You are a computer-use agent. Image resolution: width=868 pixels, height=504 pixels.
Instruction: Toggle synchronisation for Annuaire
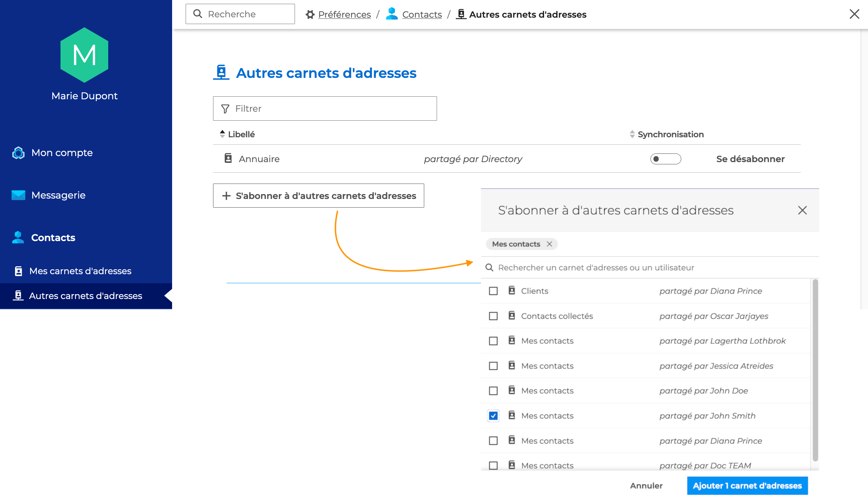[665, 159]
